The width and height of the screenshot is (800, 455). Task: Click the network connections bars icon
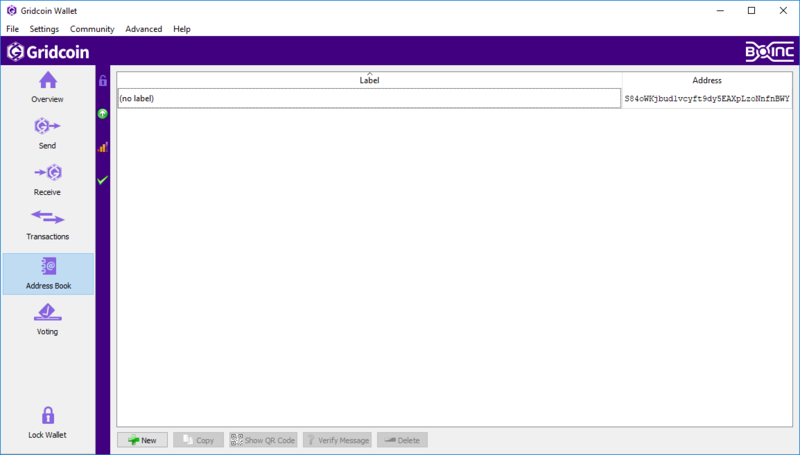tap(103, 147)
